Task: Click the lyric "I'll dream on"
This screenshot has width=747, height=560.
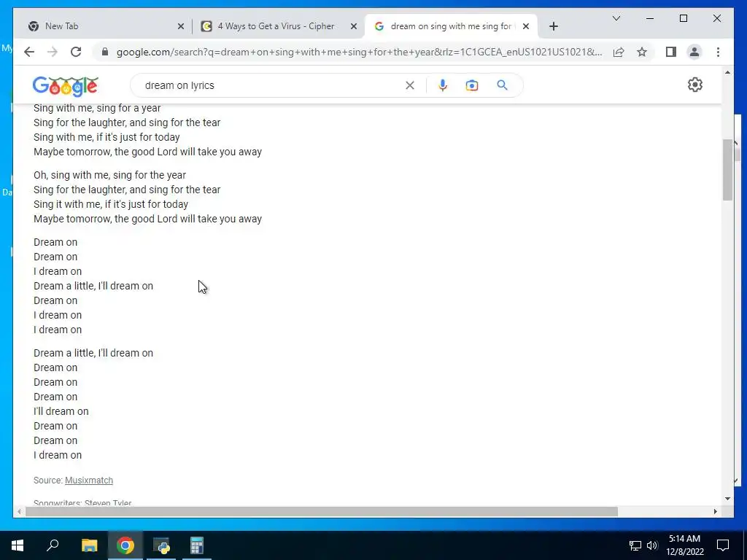Action: (x=61, y=411)
